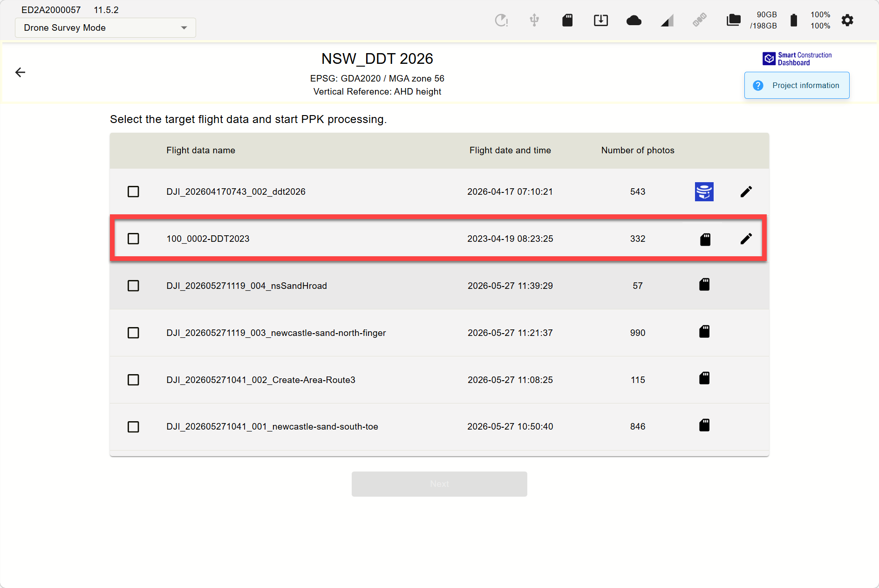
Task: Click the USB connection icon
Action: (534, 20)
